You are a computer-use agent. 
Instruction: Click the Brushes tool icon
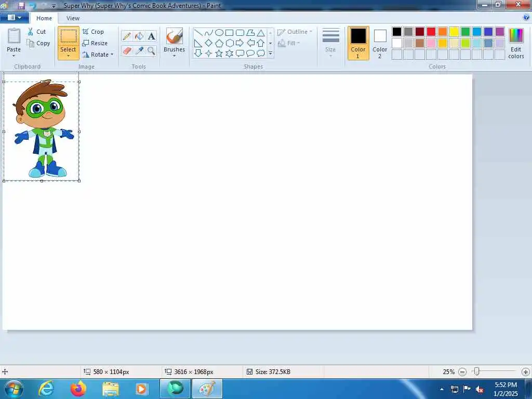[175, 36]
